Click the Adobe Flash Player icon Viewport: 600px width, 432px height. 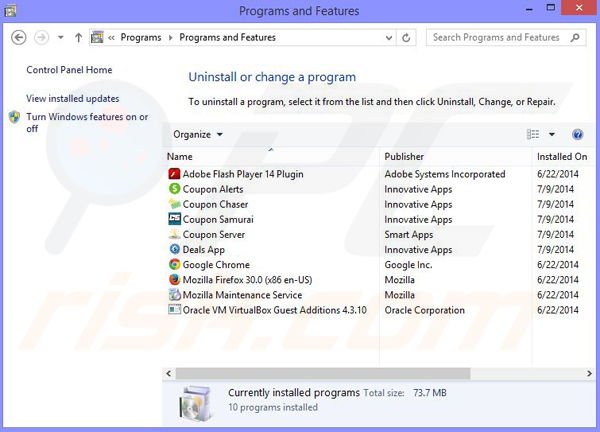[x=174, y=174]
